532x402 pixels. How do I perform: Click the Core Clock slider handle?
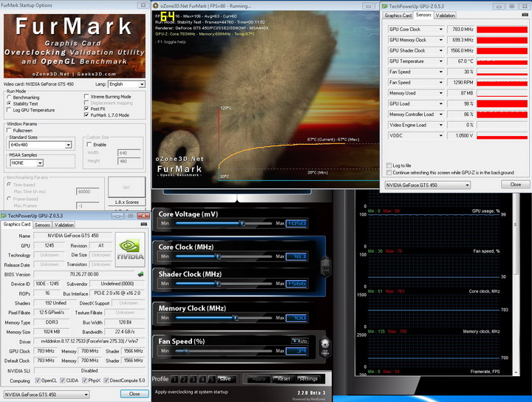click(x=217, y=256)
